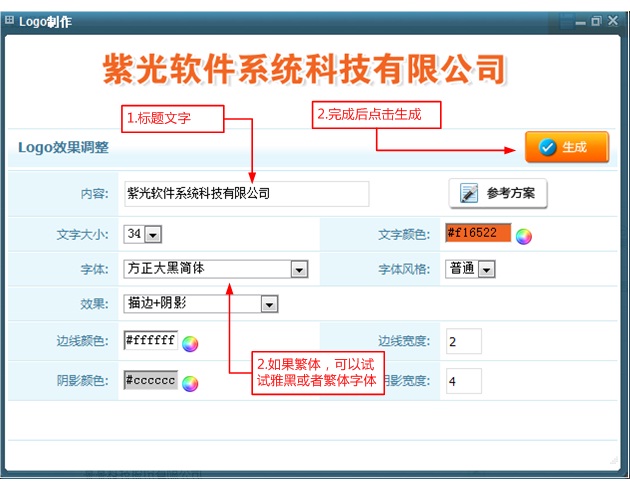
Task: Open color wheel picker for 边线颜色
Action: [x=190, y=343]
